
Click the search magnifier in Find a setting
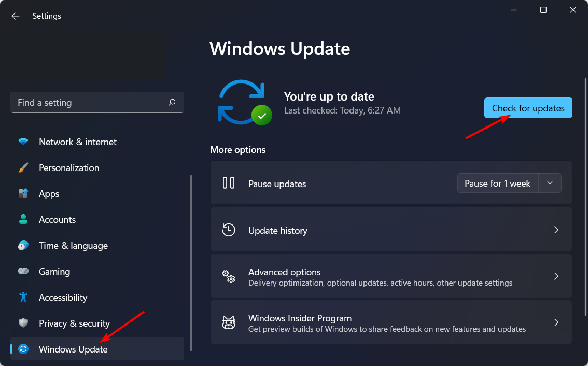(x=172, y=102)
